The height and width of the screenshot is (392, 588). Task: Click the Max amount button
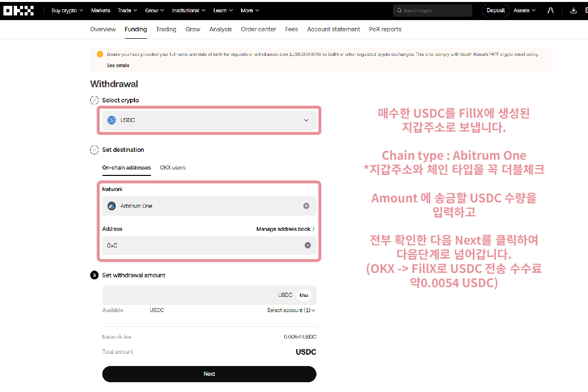click(304, 295)
